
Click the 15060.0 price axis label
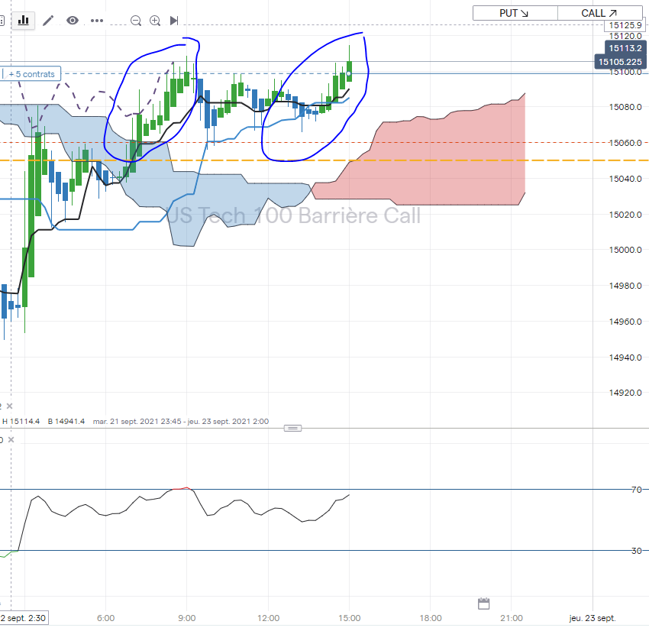tap(625, 143)
